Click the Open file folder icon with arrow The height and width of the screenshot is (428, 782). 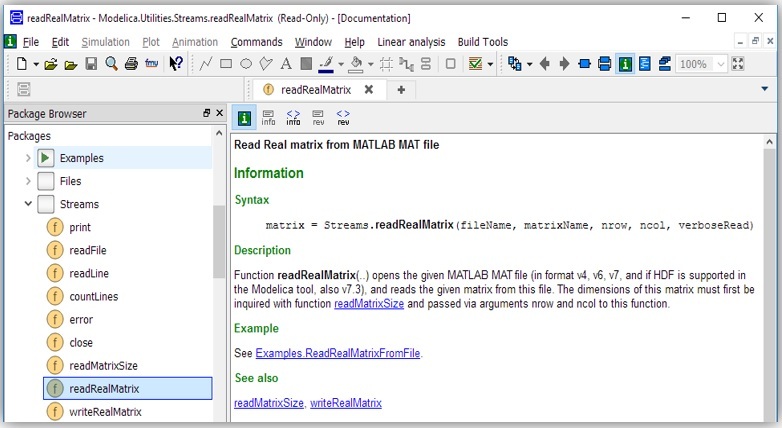[50, 64]
